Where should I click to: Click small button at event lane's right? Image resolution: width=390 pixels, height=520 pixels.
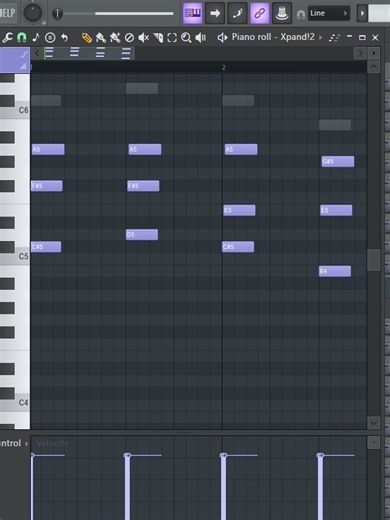[374, 443]
